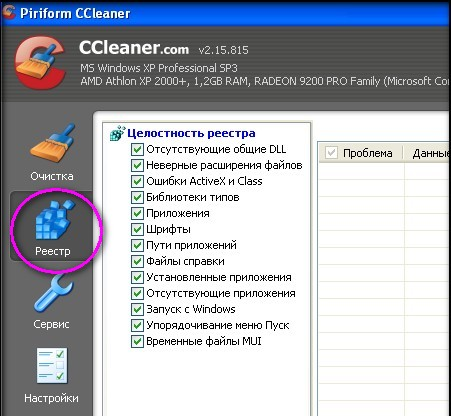This screenshot has width=451, height=416.
Task: Toggle Пути приложений checkbox
Action: 137,245
